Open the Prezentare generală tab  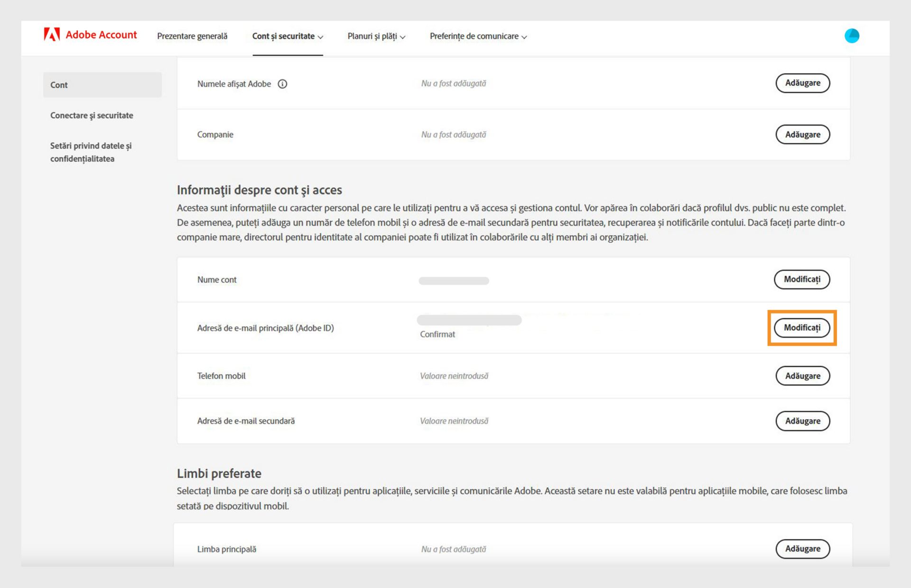point(192,37)
